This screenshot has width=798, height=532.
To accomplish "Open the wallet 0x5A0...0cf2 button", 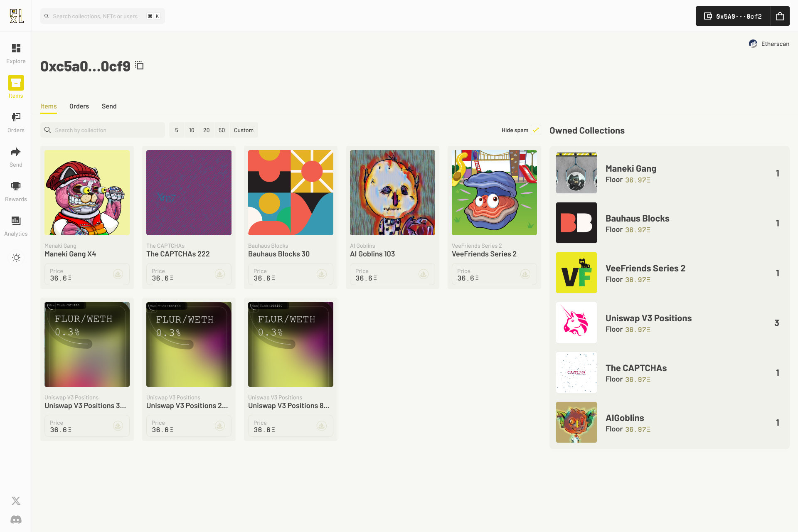I will (x=733, y=16).
